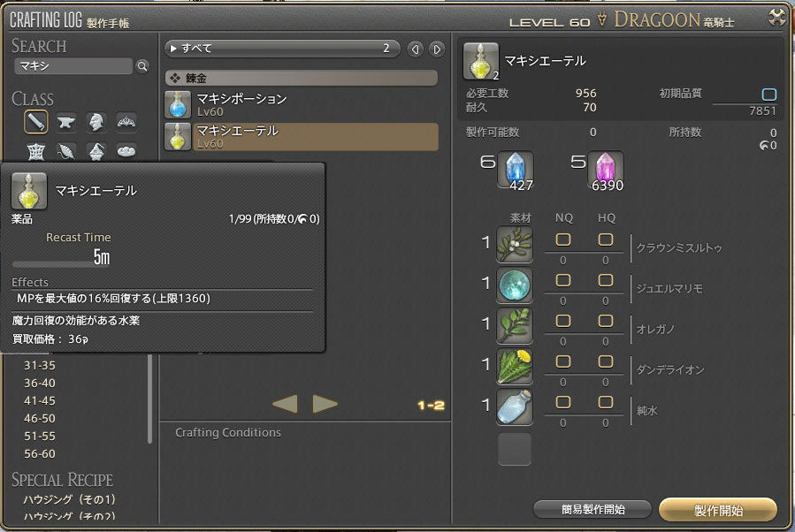The width and height of the screenshot is (795, 532).
Task: Click the クラウンミスルトゥ material icon
Action: (x=515, y=244)
